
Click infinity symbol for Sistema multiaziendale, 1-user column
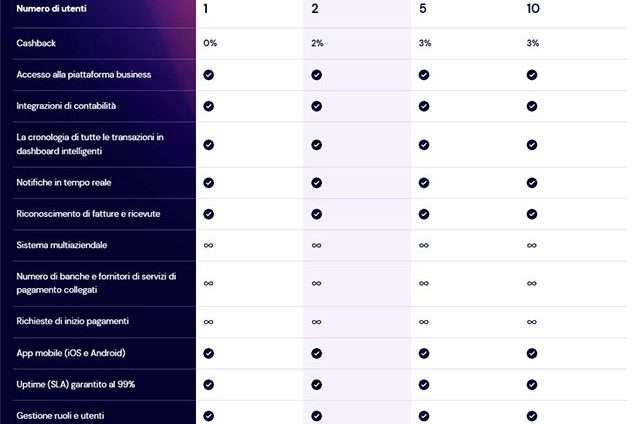pyautogui.click(x=209, y=245)
